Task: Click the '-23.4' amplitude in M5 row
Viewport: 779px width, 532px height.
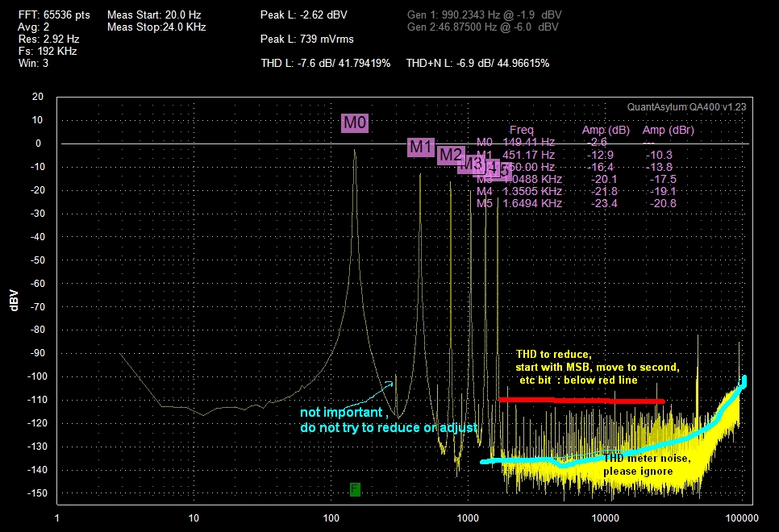Action: 604,203
